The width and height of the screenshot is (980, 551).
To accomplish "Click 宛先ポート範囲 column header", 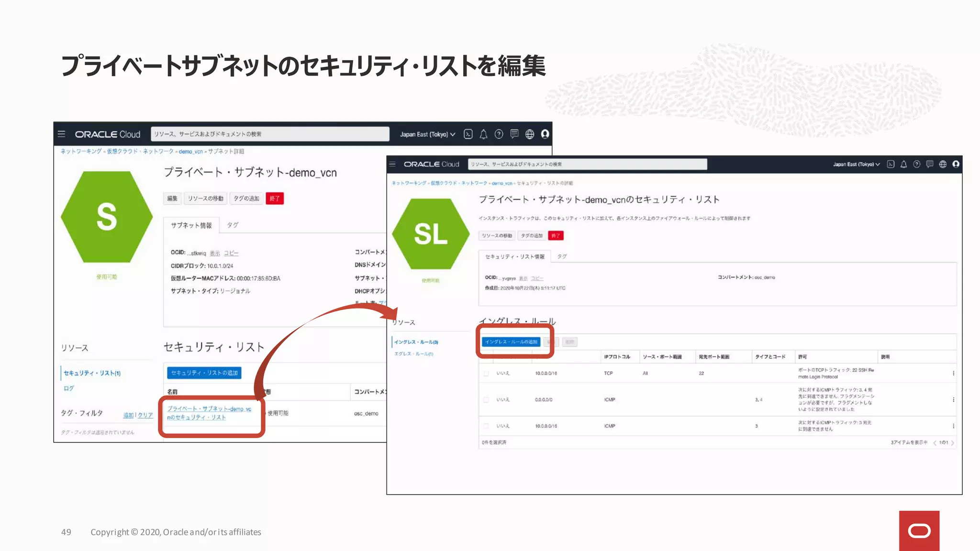I will click(x=714, y=357).
